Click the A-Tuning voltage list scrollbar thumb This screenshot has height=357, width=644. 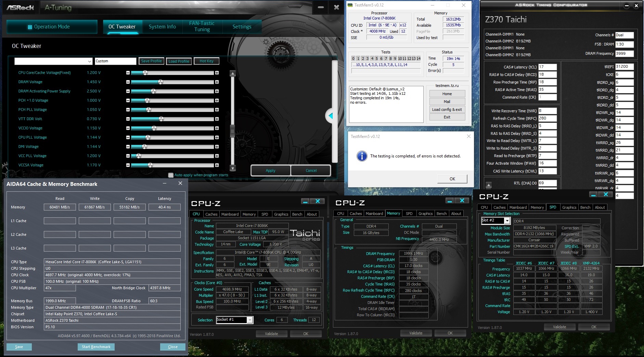(x=233, y=130)
